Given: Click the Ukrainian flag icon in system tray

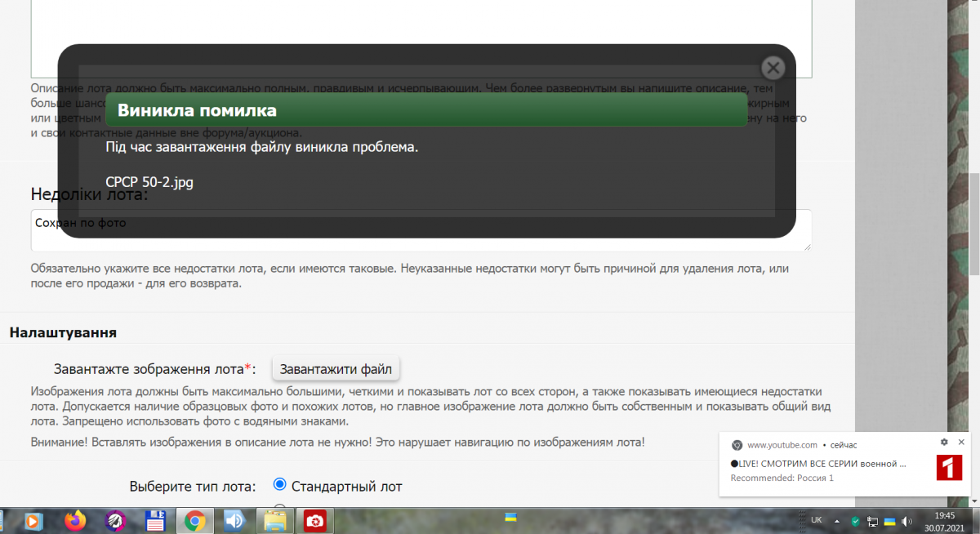Looking at the screenshot, I should (889, 521).
